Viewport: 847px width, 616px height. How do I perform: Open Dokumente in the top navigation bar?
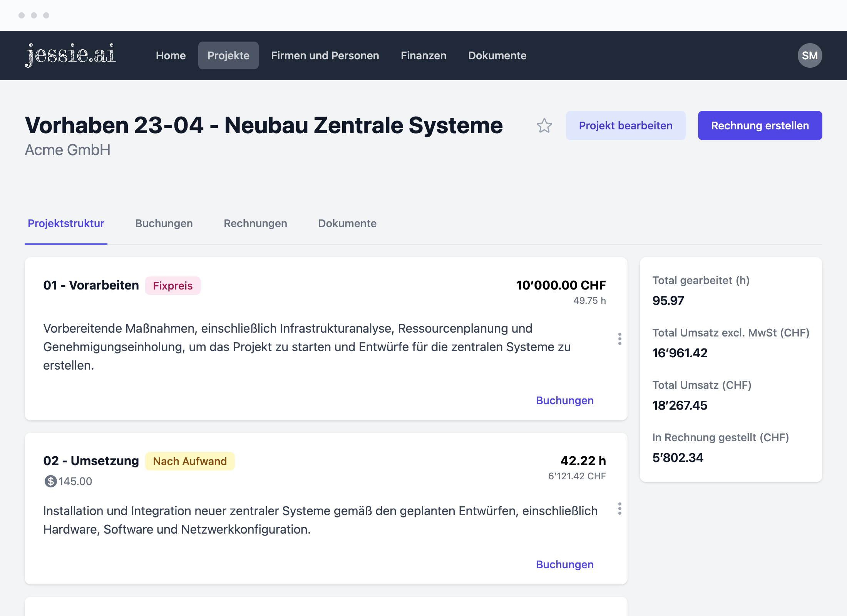click(x=497, y=55)
